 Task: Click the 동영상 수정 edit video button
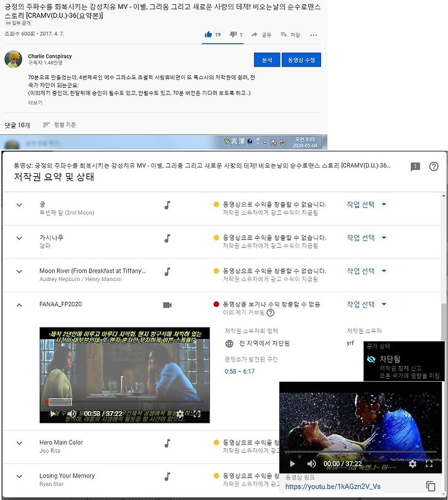(x=301, y=60)
